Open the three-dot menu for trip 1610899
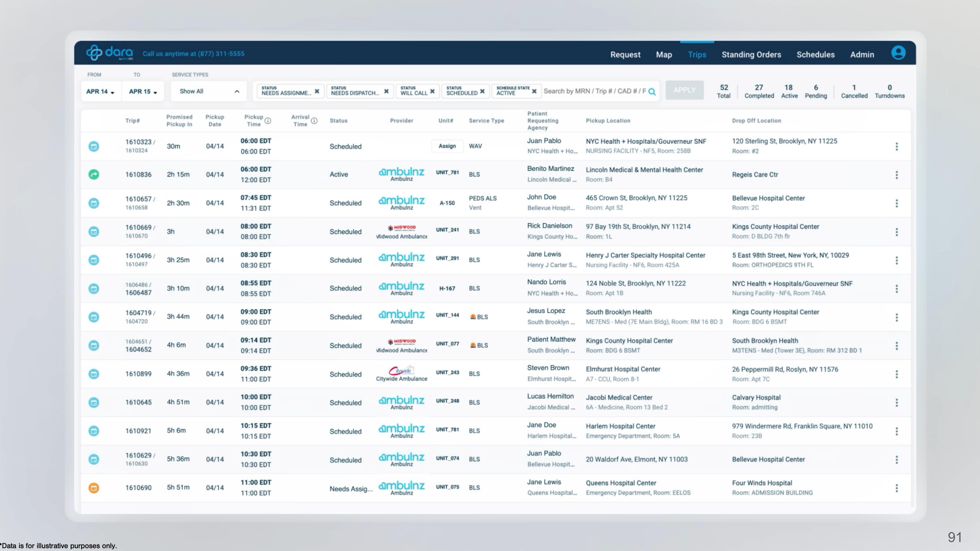The width and height of the screenshot is (980, 551). coord(897,374)
